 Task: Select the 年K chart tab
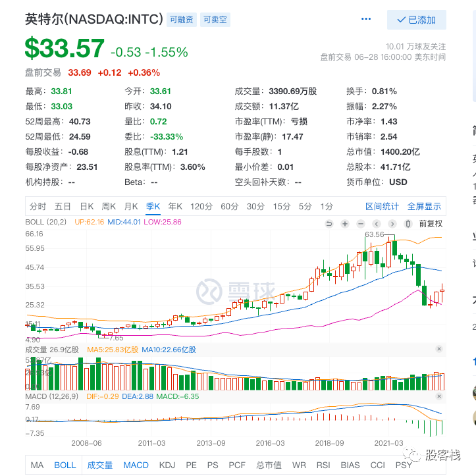pos(175,207)
